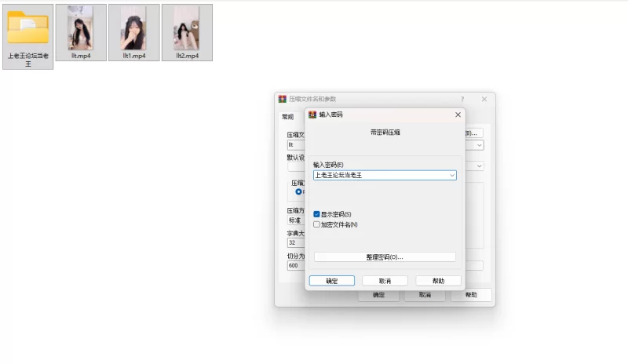Screen dimensions: 628x364
Task: Switch to the 常规 tab
Action: [x=287, y=117]
